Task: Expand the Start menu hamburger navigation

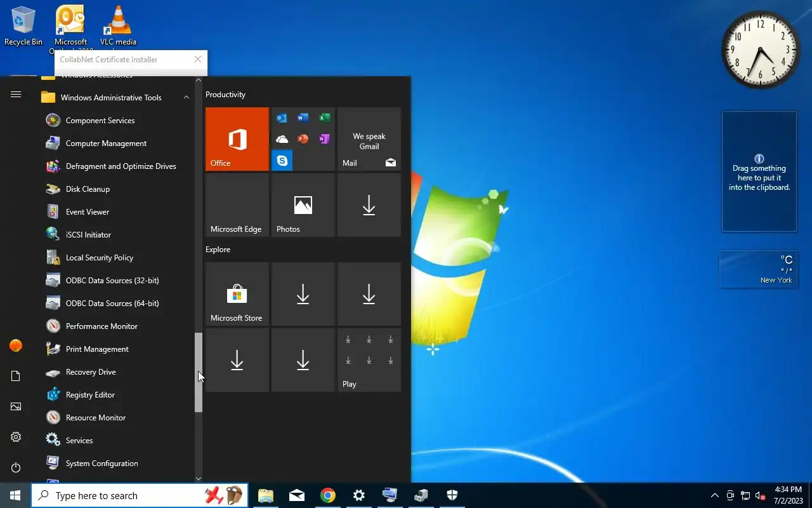Action: coord(16,95)
